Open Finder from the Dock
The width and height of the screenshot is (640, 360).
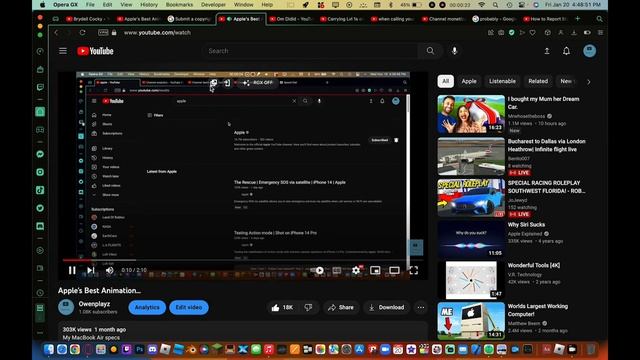49,349
